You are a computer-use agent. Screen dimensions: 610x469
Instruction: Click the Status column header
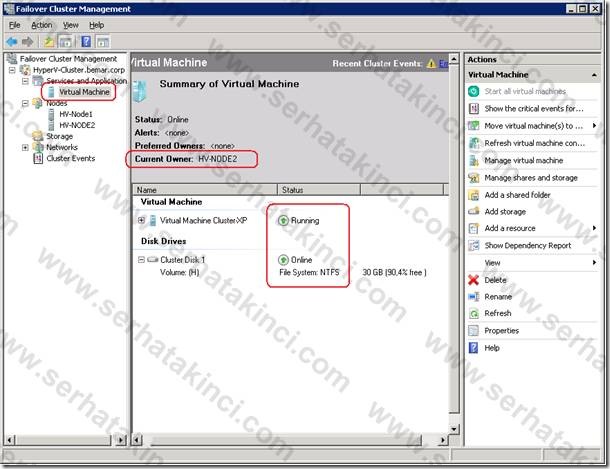(x=319, y=190)
